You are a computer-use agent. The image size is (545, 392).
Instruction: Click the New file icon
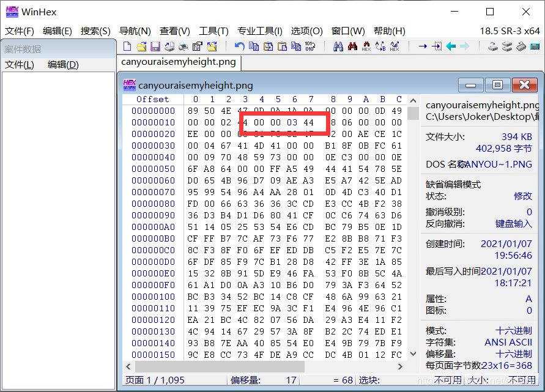point(127,46)
